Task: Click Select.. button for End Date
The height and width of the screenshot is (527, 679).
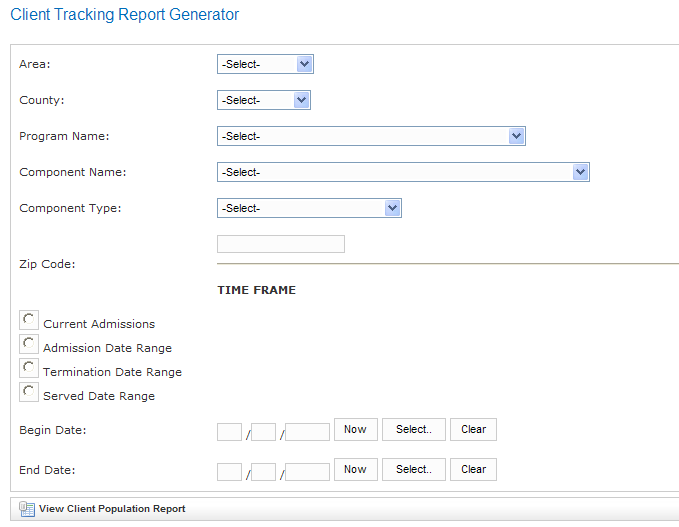Action: pos(414,469)
